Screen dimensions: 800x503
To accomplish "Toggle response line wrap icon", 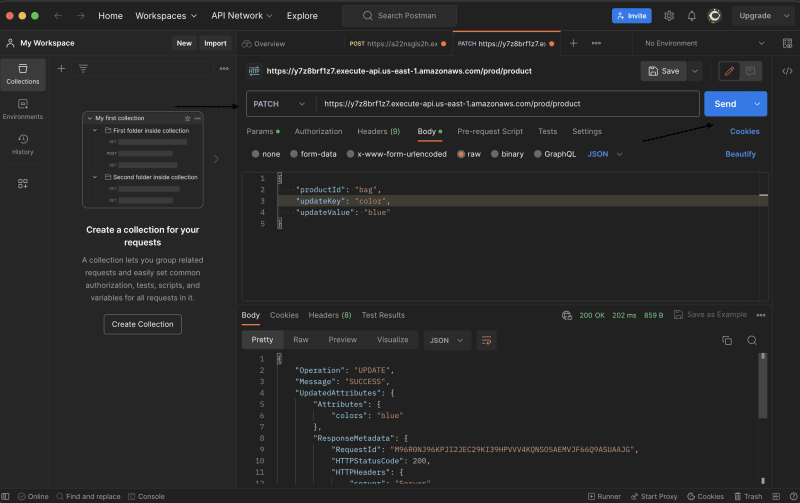I will pyautogui.click(x=486, y=340).
